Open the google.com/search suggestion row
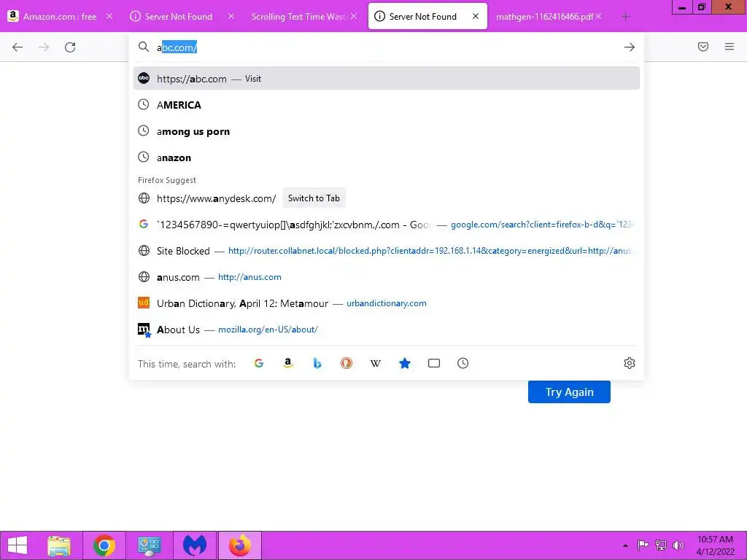This screenshot has height=560, width=747. pos(387,225)
